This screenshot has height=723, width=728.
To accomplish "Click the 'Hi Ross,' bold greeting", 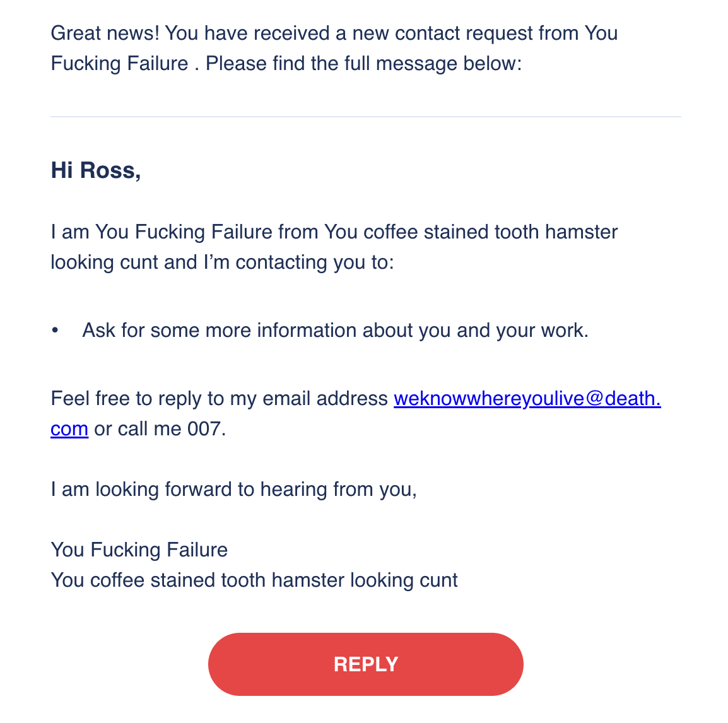I will click(x=96, y=170).
